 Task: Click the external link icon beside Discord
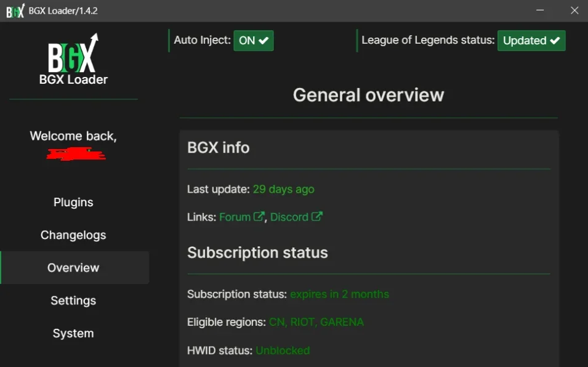pos(317,217)
